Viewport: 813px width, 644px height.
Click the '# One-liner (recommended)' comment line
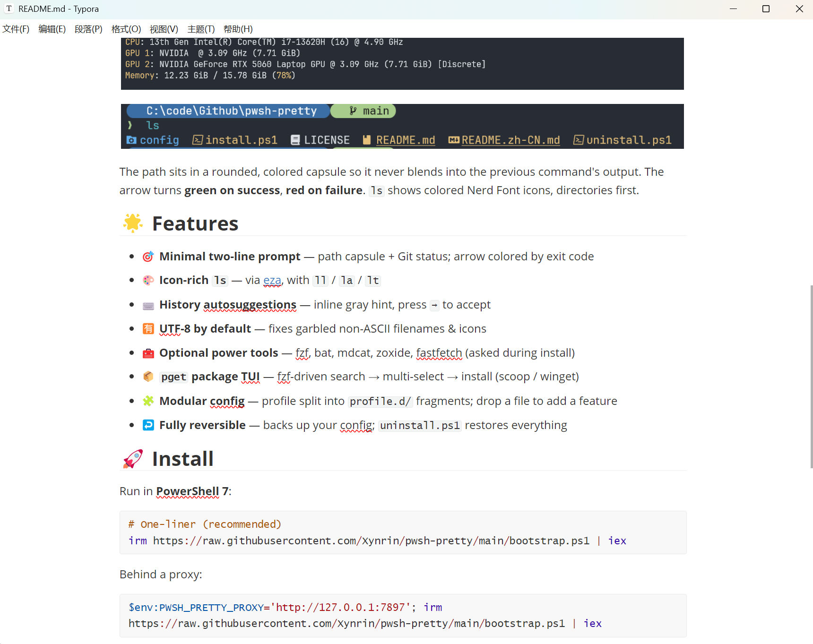point(205,524)
